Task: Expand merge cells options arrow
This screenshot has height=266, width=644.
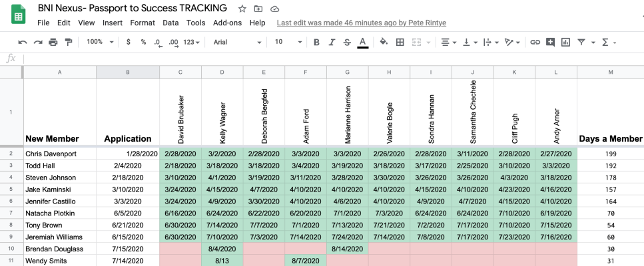Action: coord(428,43)
